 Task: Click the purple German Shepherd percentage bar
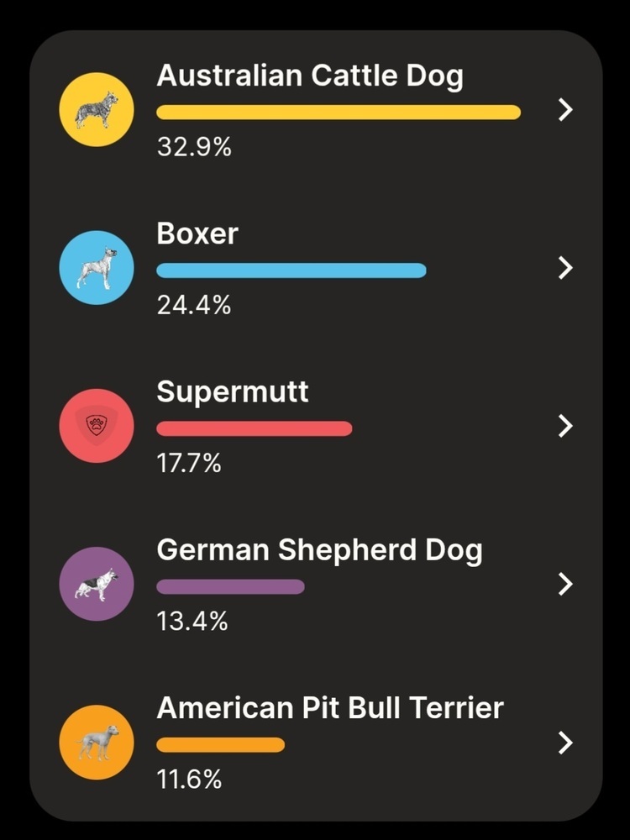[230, 586]
